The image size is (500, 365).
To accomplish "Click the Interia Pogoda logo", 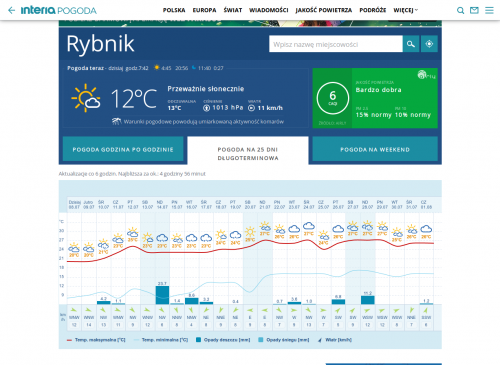I will coord(59,10).
